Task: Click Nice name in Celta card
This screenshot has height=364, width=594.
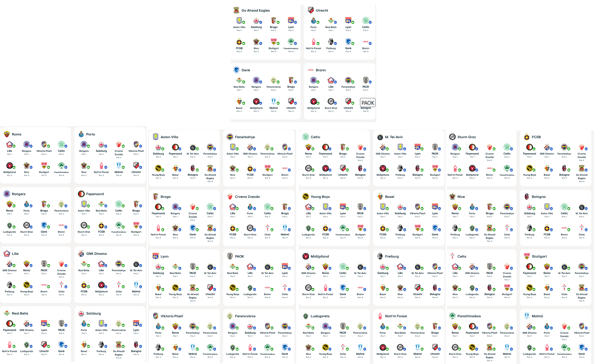Action: click(455, 294)
